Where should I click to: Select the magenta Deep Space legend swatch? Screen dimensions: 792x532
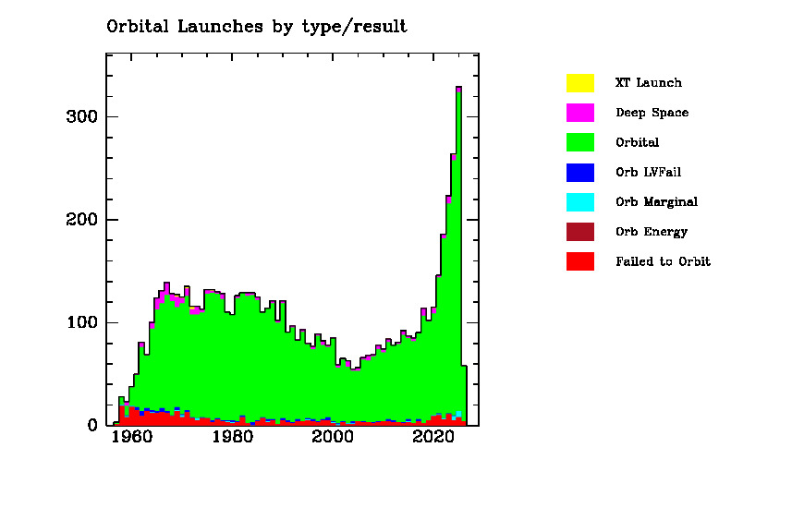coord(580,113)
